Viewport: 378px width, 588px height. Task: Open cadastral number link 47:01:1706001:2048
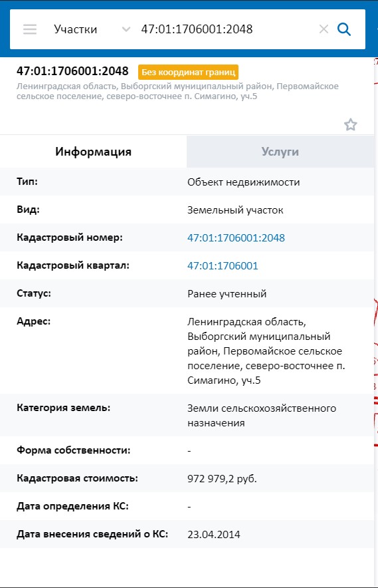(x=236, y=237)
